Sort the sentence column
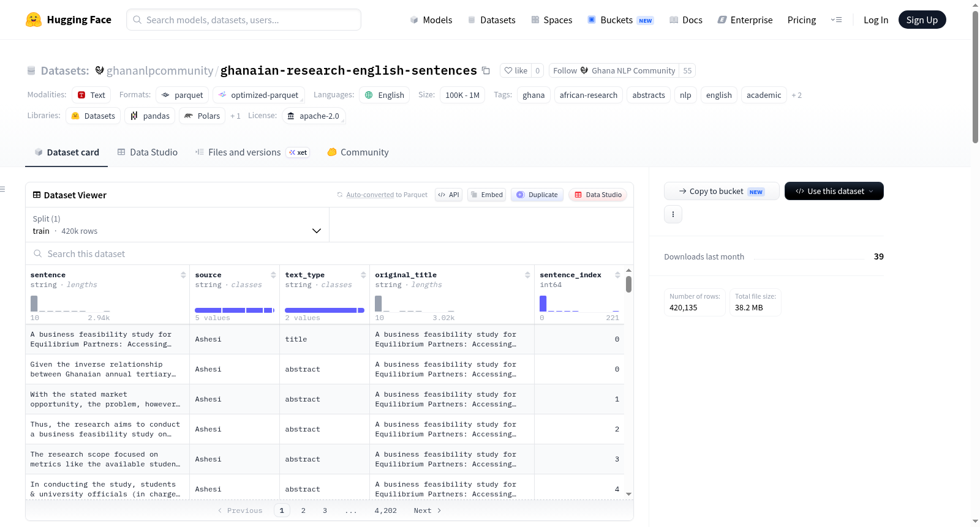The image size is (980, 527). pos(183,275)
